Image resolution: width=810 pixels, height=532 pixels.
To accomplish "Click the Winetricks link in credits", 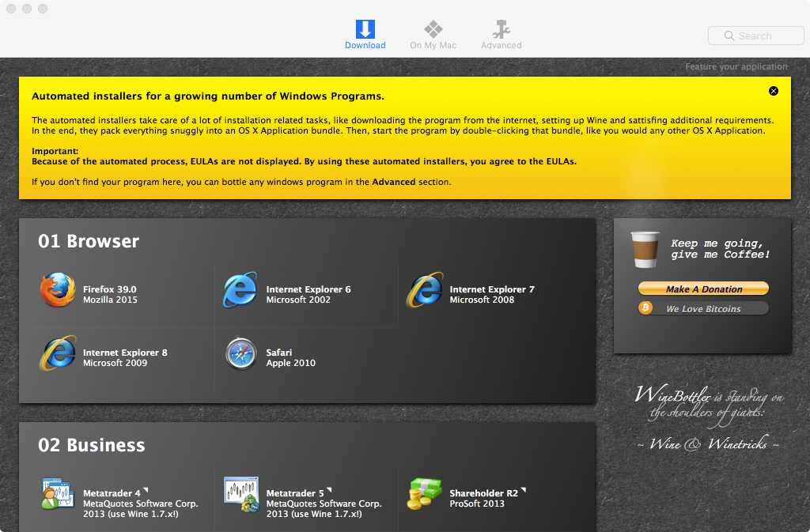I will 737,443.
